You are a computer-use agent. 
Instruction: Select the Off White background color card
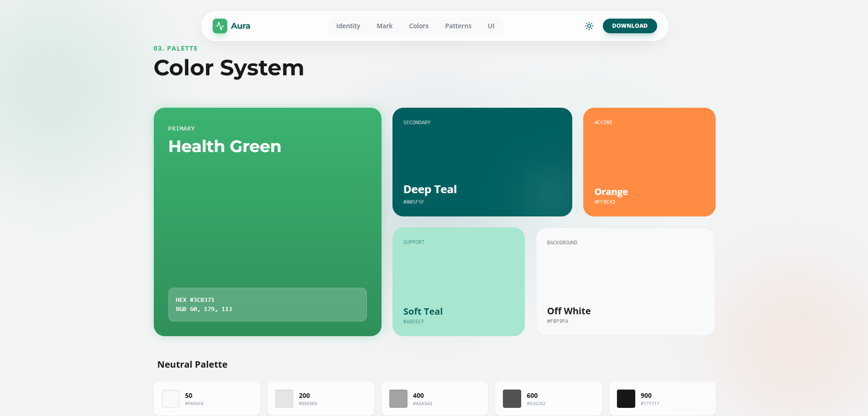pyautogui.click(x=626, y=281)
